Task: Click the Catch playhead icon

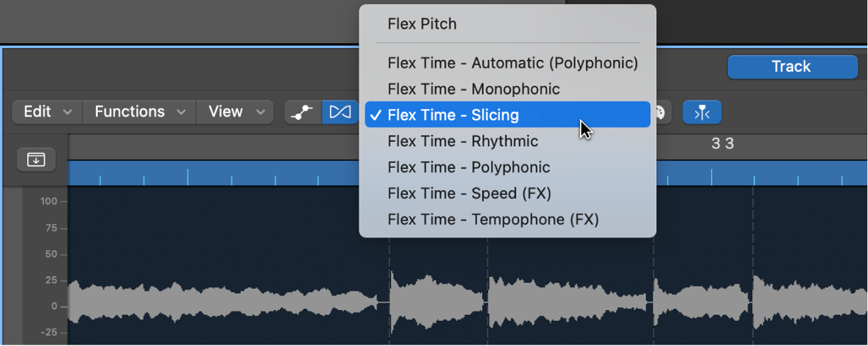Action: coord(702,112)
